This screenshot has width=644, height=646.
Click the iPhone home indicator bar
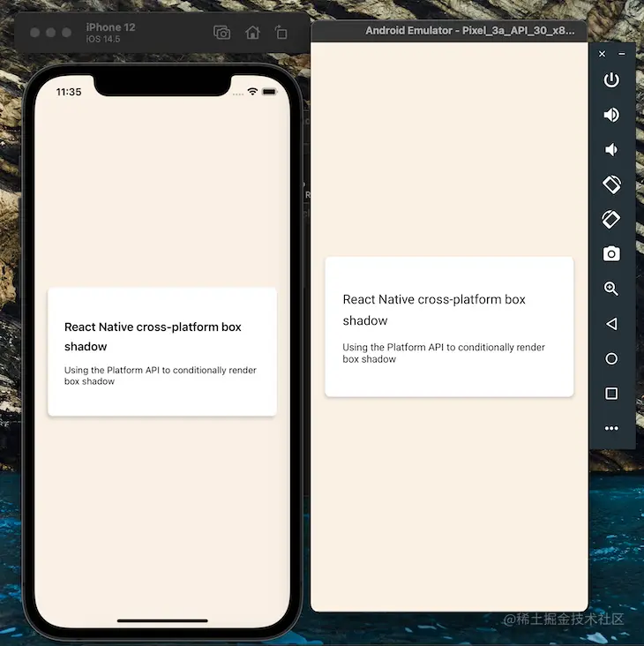pos(162,620)
